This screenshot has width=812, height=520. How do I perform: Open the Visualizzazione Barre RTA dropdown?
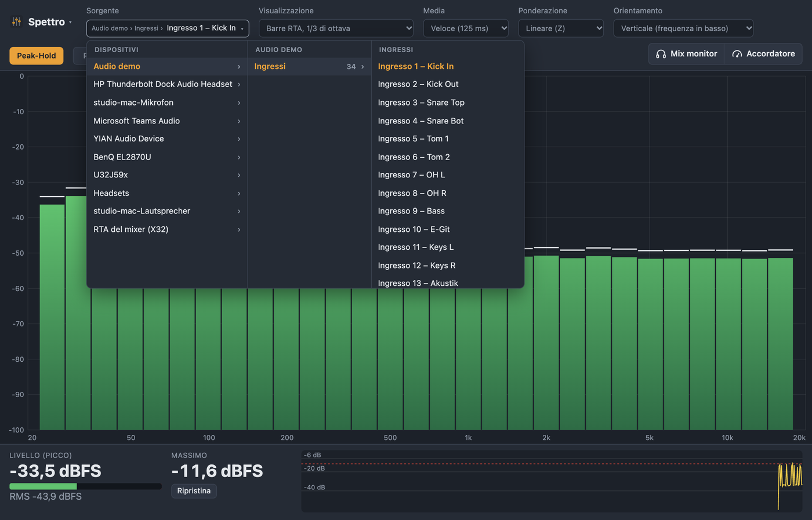tap(336, 28)
